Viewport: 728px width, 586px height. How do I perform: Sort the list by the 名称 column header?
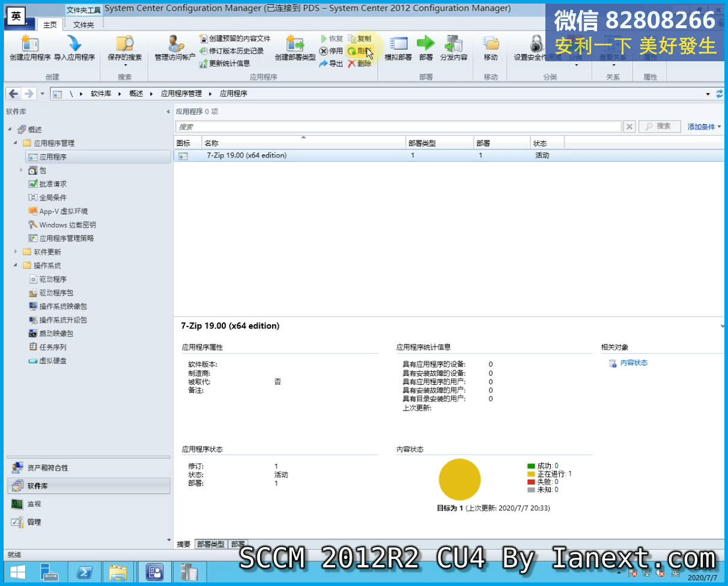[x=303, y=143]
